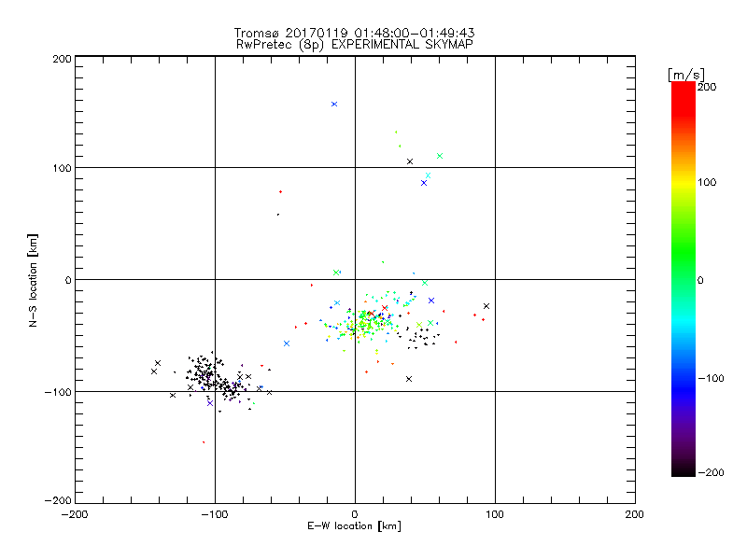Viewport: 747px width, 560px height.
Task: Click the colorbar label -200
Action: pyautogui.click(x=711, y=472)
